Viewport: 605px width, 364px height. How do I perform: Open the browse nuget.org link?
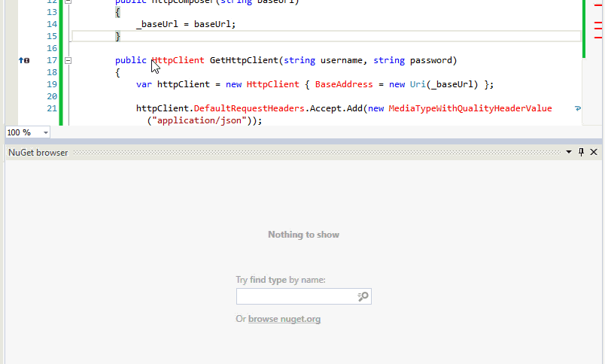[284, 319]
